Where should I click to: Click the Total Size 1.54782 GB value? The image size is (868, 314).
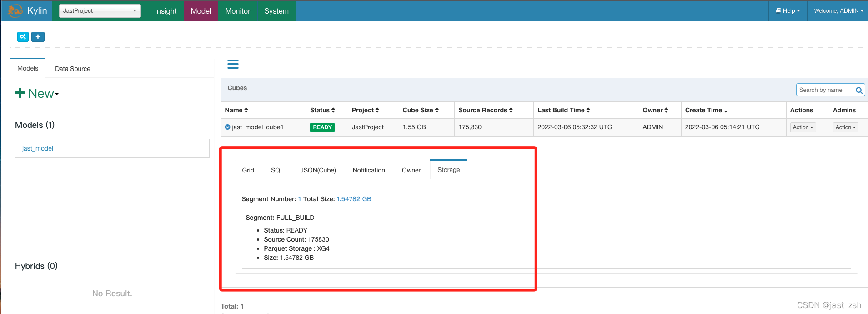(x=354, y=199)
